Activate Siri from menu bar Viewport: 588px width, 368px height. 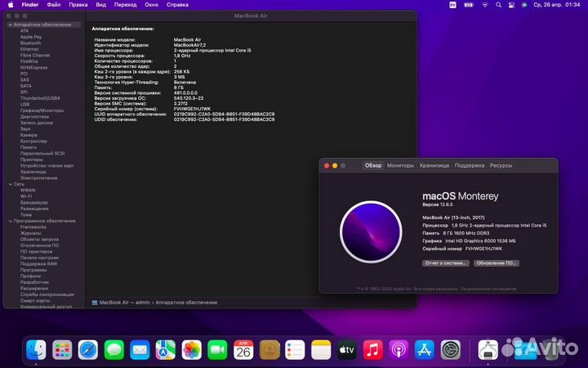point(524,5)
